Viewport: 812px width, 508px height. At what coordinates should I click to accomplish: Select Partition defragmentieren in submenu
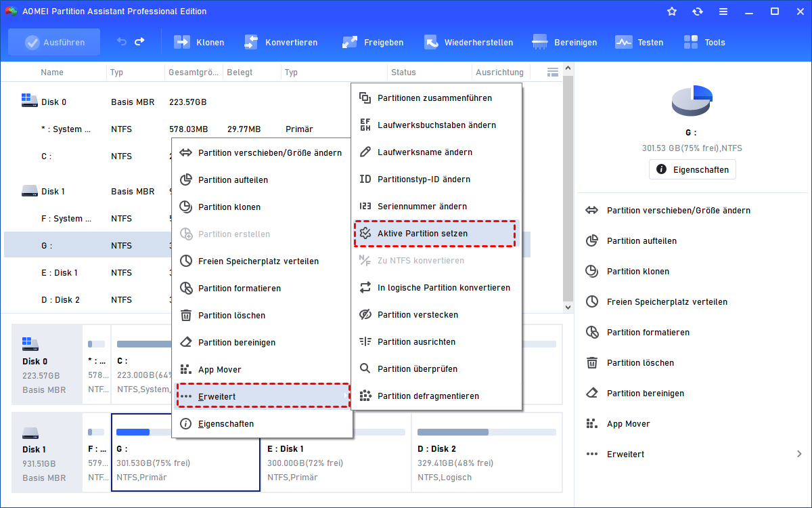pos(436,396)
